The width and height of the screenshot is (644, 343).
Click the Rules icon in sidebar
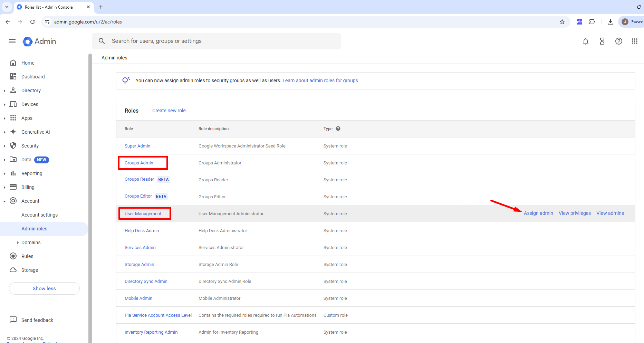[13, 256]
